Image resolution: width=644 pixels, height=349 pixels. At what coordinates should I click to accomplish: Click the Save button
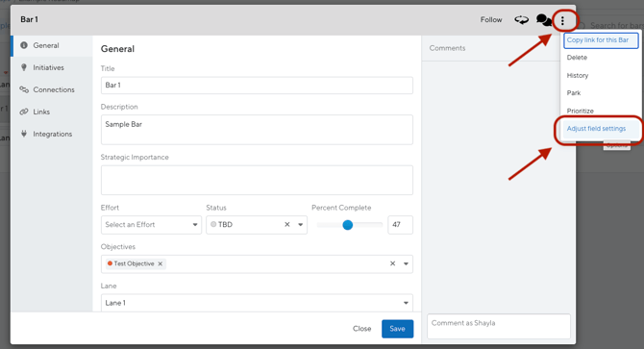coord(398,329)
